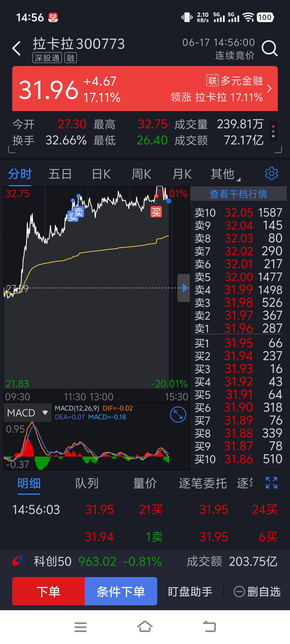The height and width of the screenshot is (644, 290).
Task: Select the 量价 tab
Action: [x=145, y=483]
